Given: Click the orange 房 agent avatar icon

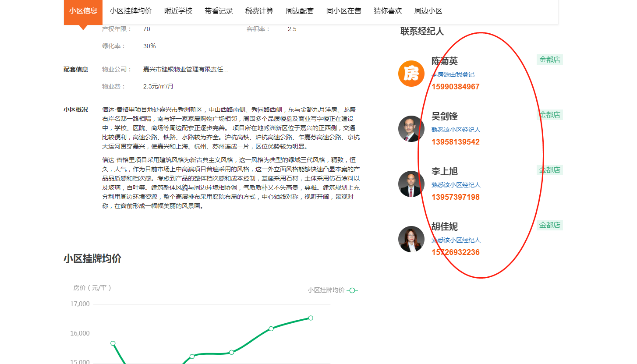Looking at the screenshot, I should [411, 74].
